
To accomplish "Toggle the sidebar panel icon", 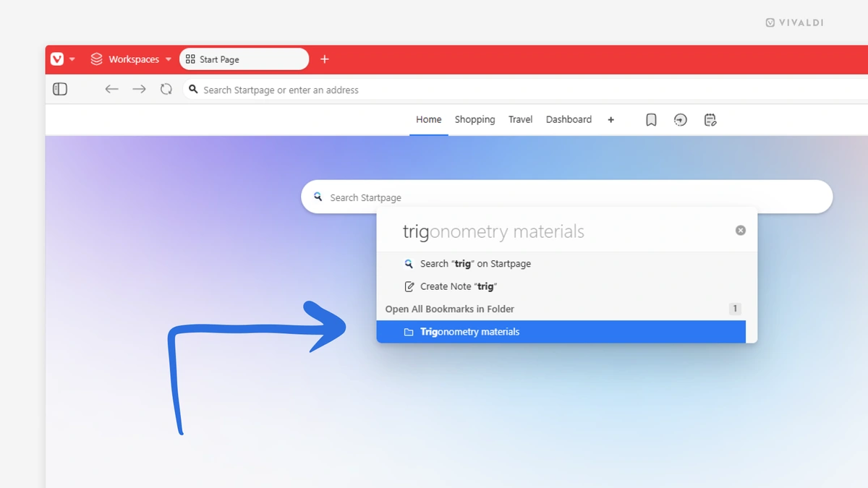I will (60, 89).
